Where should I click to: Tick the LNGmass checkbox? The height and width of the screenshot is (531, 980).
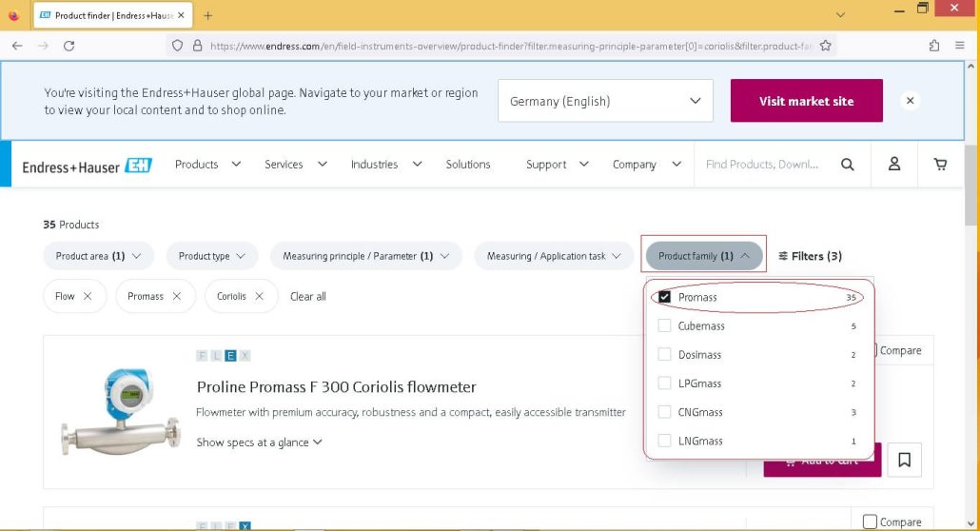(664, 441)
